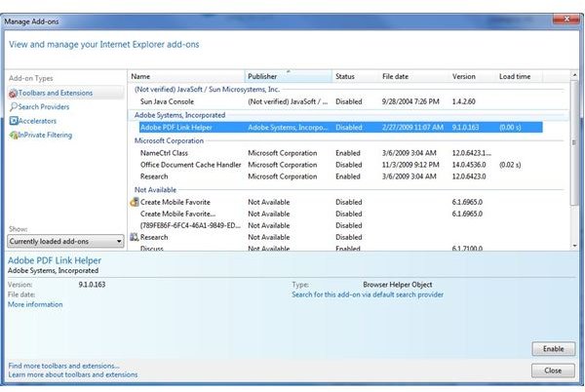Viewport: 585px width, 392px height.
Task: Click the (0.02 s) load time value
Action: (x=510, y=165)
